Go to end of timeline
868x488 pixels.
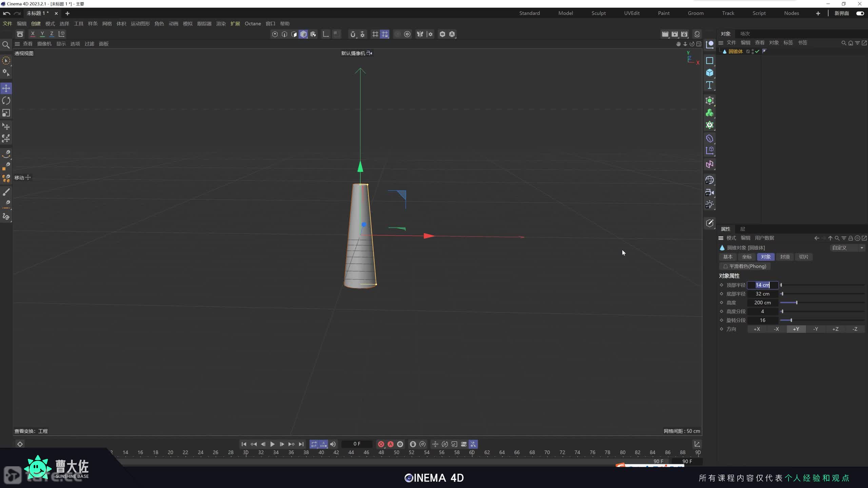click(x=301, y=444)
